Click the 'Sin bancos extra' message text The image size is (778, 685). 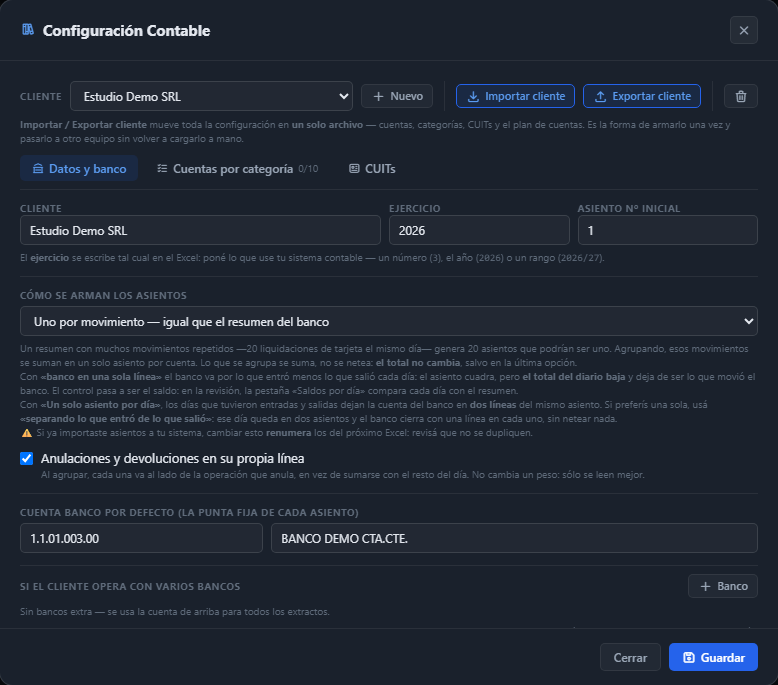pos(175,612)
